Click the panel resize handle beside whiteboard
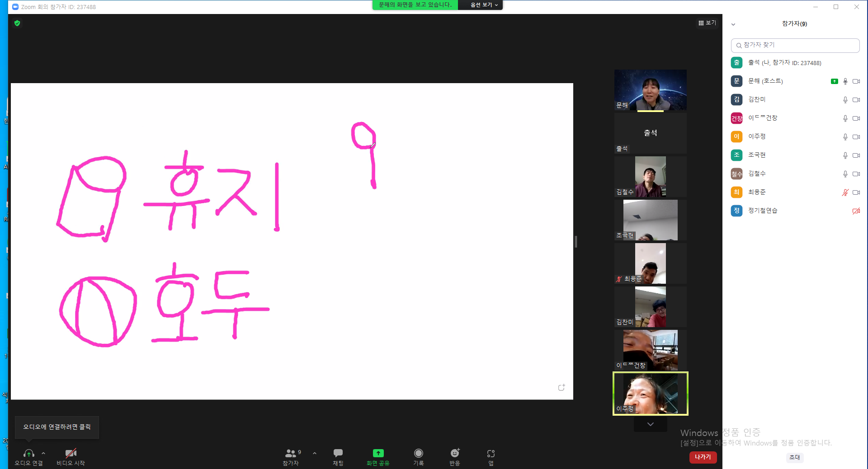This screenshot has width=868, height=469. [x=576, y=242]
